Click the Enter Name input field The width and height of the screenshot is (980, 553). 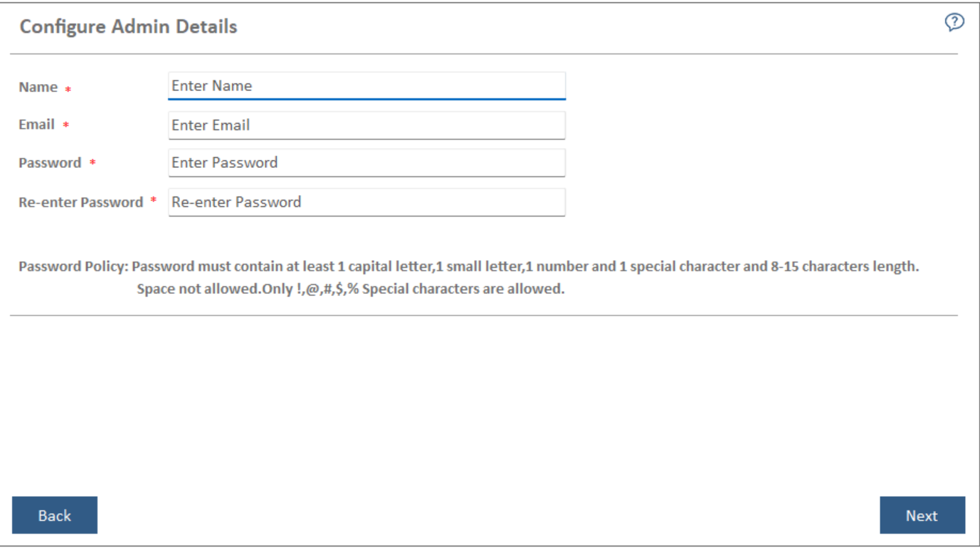(367, 86)
